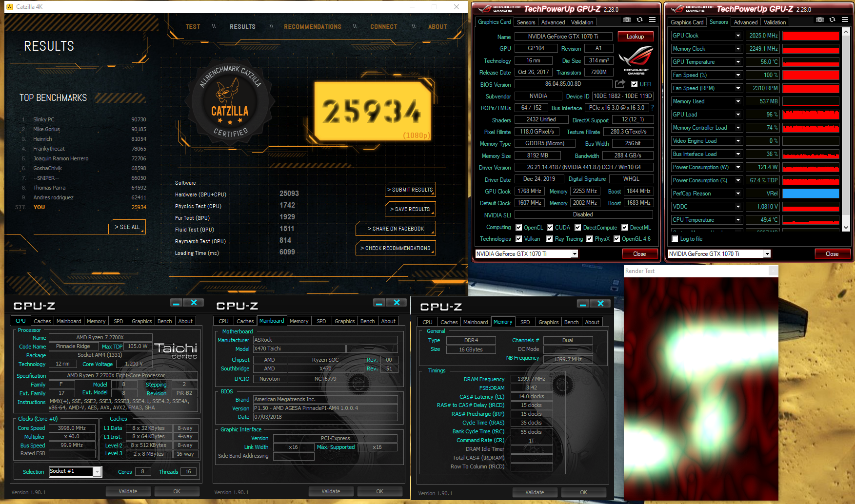
Task: Open hamburger menu in GPU-Z Graphics Card window
Action: pos(652,19)
